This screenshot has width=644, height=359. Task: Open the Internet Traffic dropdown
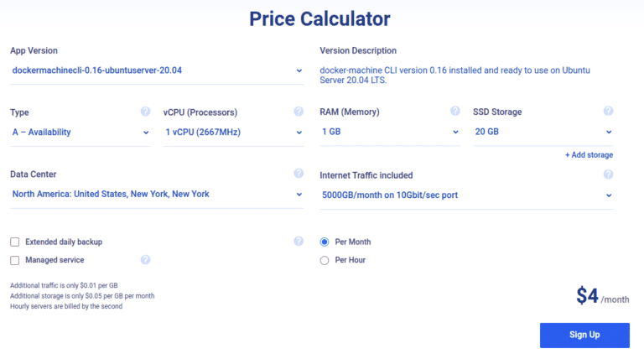[466, 195]
